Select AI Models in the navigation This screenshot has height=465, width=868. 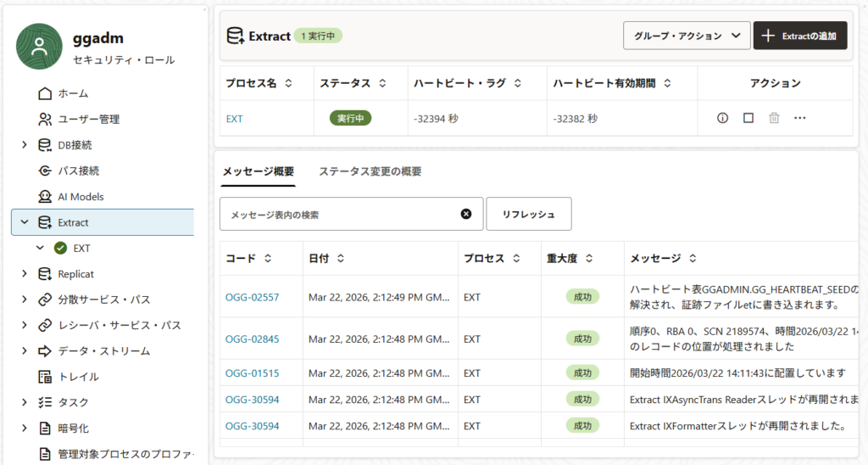coord(81,196)
